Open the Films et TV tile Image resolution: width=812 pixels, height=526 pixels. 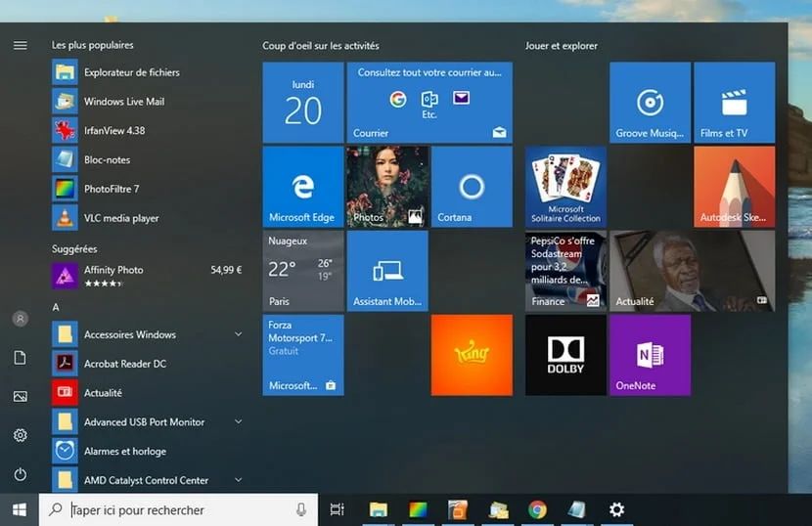[734, 103]
